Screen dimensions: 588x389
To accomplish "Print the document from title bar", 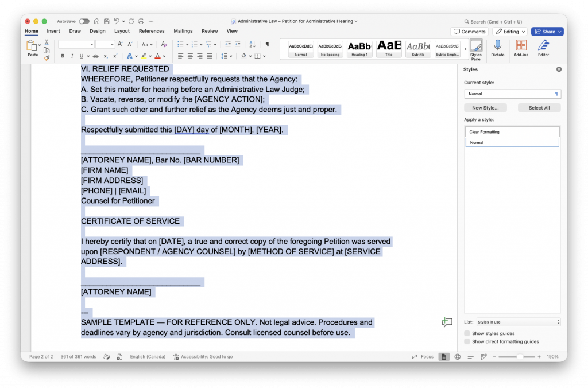I will pyautogui.click(x=141, y=21).
